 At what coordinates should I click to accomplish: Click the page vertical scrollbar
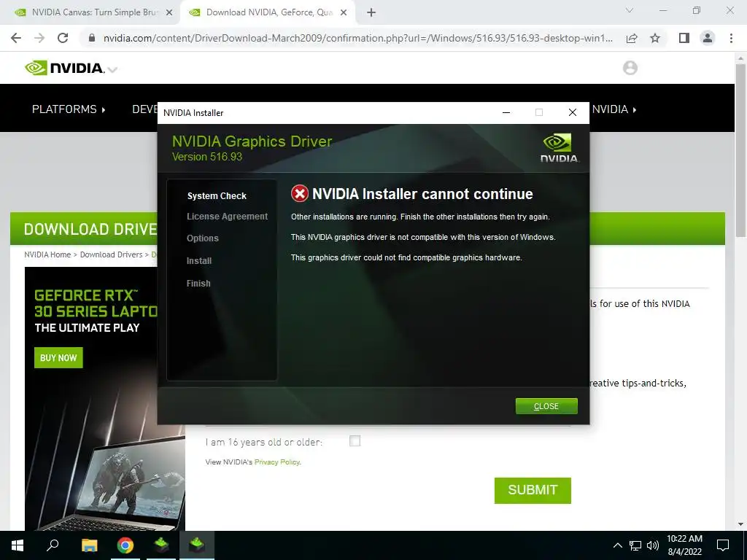740,150
